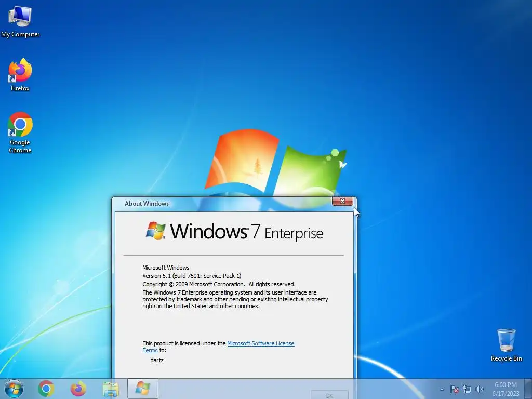This screenshot has width=532, height=399.
Task: Open the Windows Start orb
Action: pyautogui.click(x=14, y=389)
